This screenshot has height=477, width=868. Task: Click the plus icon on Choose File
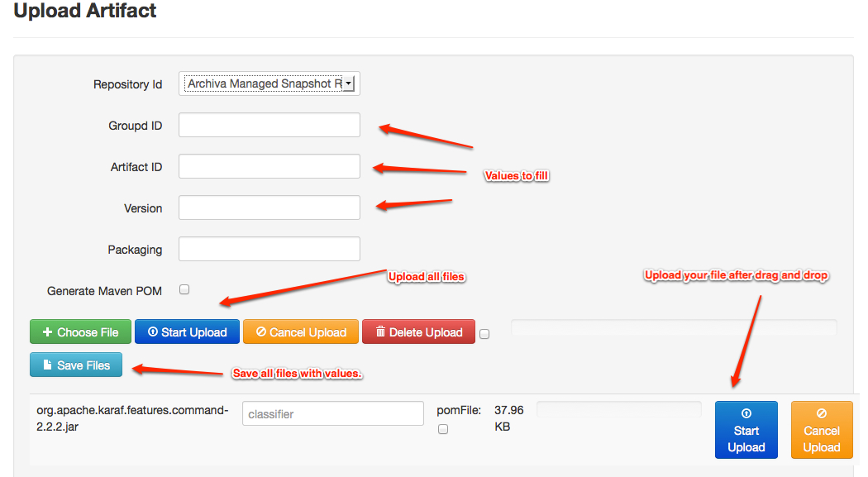(47, 332)
